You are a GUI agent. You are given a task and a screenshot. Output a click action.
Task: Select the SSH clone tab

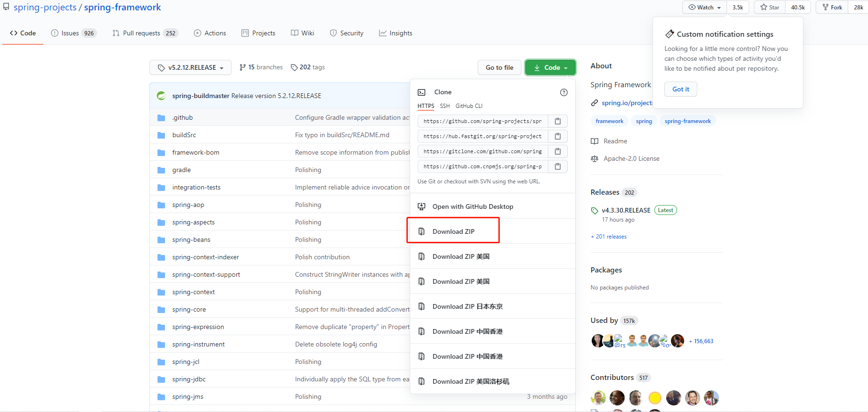coord(445,106)
